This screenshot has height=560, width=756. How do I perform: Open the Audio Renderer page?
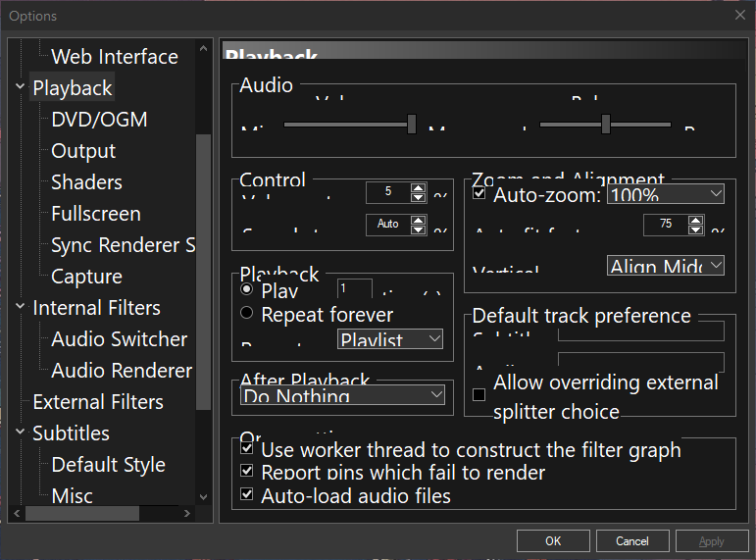[122, 371]
